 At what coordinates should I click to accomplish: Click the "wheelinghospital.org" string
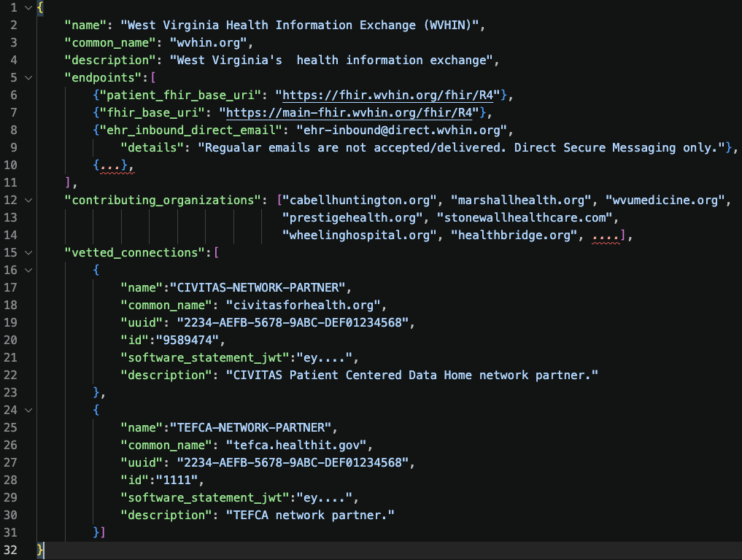(x=360, y=235)
